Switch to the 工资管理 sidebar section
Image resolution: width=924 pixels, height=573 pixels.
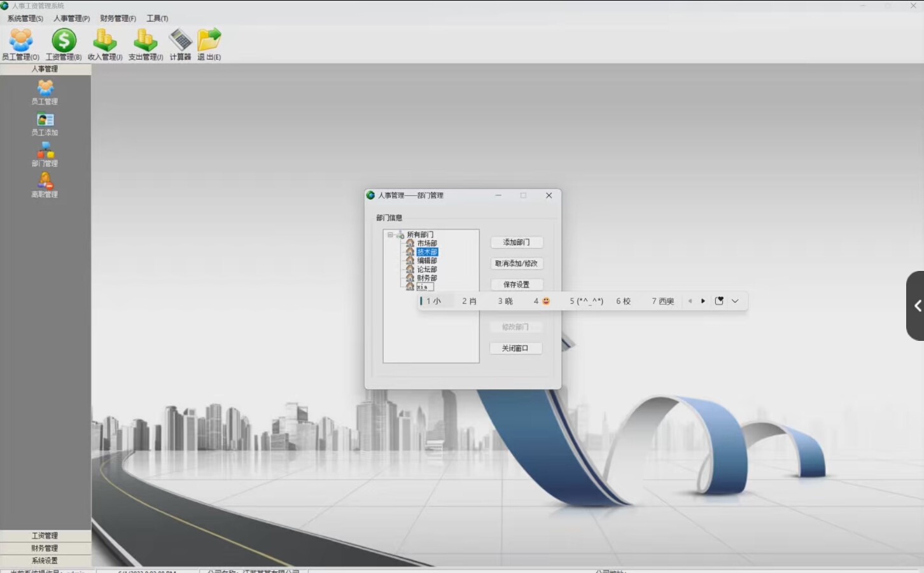click(45, 535)
